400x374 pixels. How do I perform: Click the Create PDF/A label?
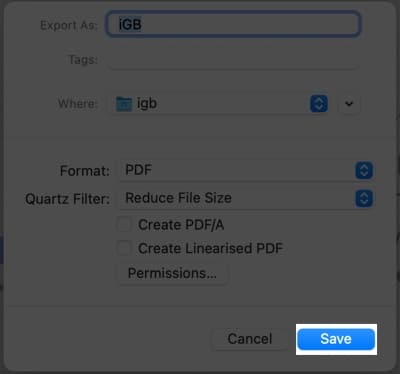click(x=181, y=225)
